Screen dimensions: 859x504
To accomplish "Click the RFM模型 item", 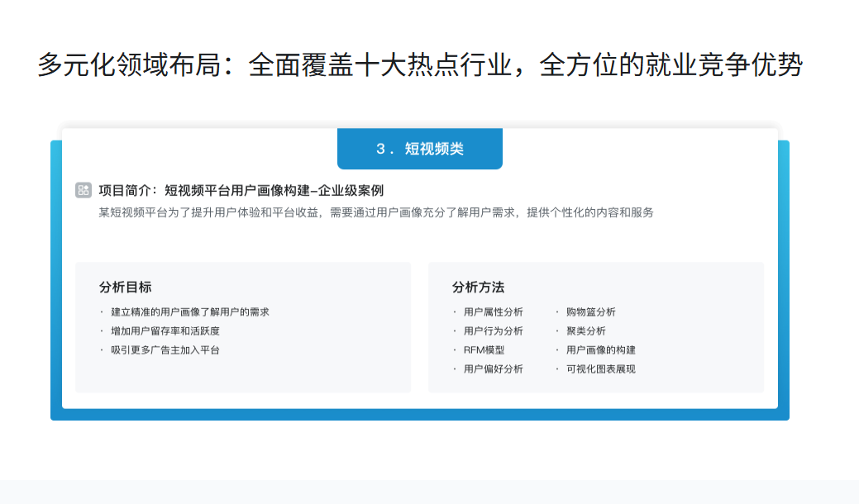I will coord(484,350).
